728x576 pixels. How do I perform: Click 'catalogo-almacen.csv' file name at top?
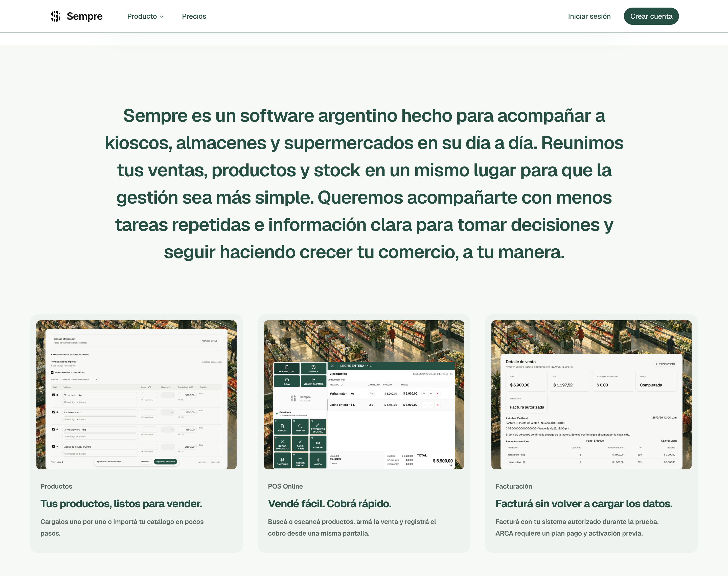click(64, 339)
